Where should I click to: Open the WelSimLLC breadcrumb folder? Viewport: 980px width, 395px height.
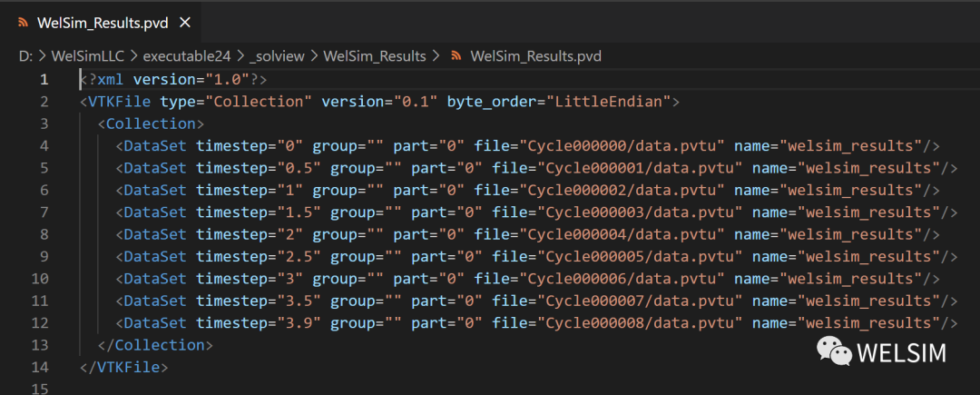[89, 56]
